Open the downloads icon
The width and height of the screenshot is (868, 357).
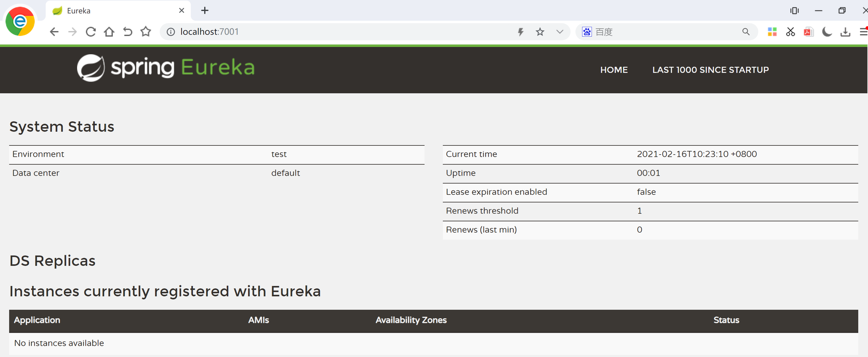(845, 32)
